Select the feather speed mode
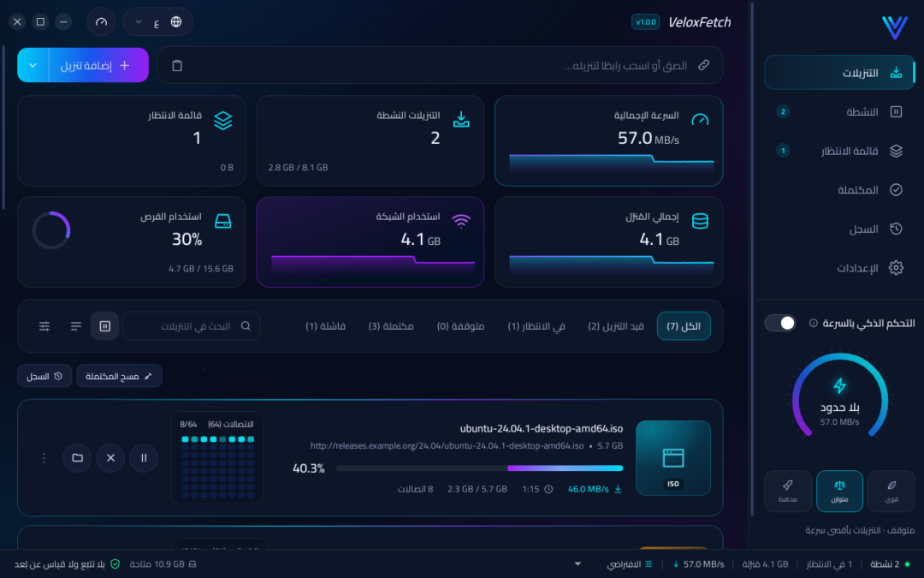Viewport: 924px width, 578px height. 891,491
